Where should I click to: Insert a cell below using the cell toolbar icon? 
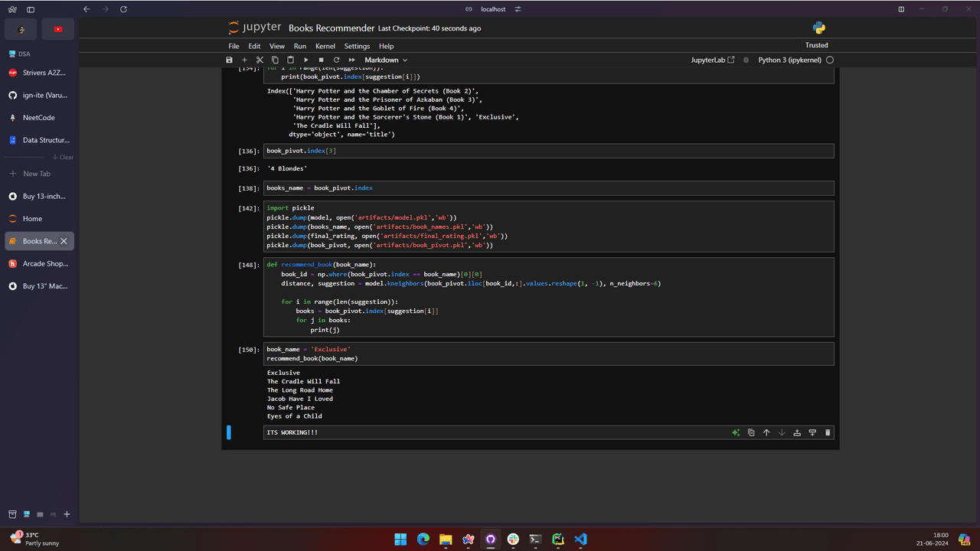point(812,433)
